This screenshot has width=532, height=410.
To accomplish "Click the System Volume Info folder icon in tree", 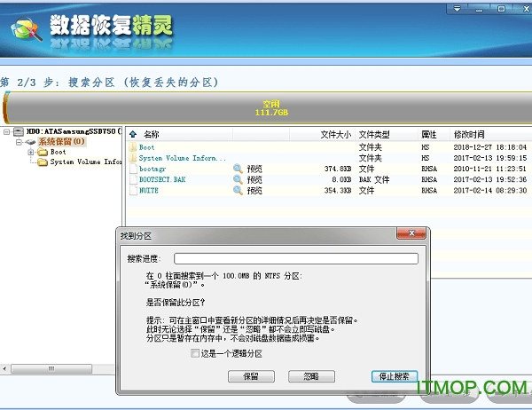I will click(43, 162).
